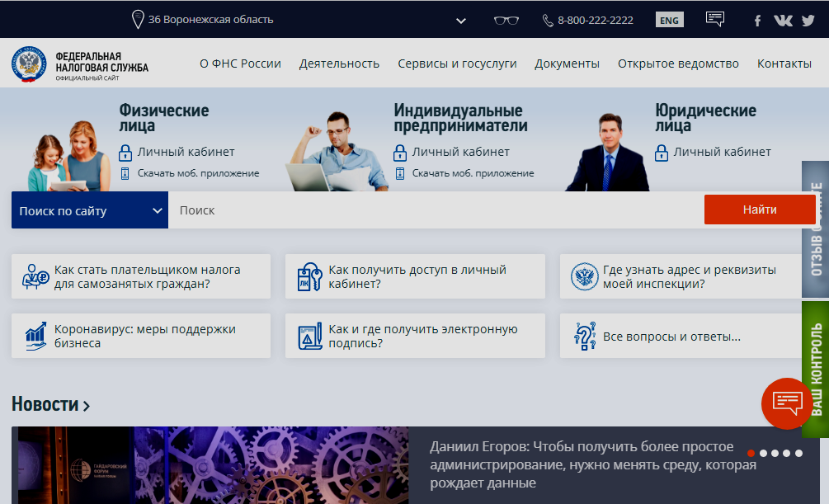Screen dimensions: 829x504
Task: Open the red floating chat button
Action: [x=786, y=403]
